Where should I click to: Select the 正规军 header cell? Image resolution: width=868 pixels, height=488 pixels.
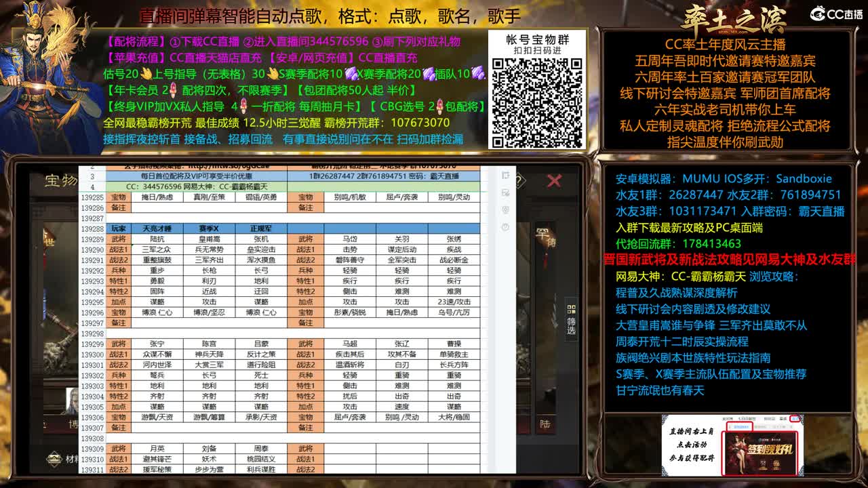tap(261, 229)
